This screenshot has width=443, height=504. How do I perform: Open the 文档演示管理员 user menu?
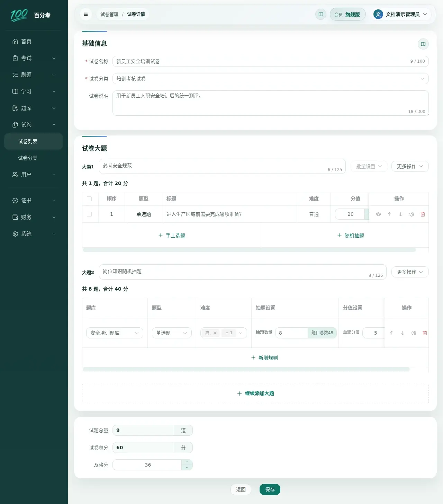click(x=401, y=14)
